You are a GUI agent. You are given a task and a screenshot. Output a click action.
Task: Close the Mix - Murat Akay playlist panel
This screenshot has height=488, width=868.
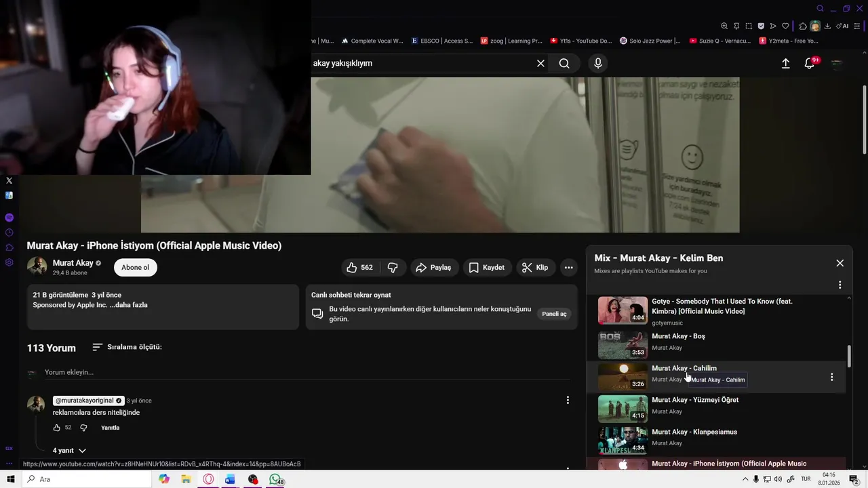tap(840, 263)
